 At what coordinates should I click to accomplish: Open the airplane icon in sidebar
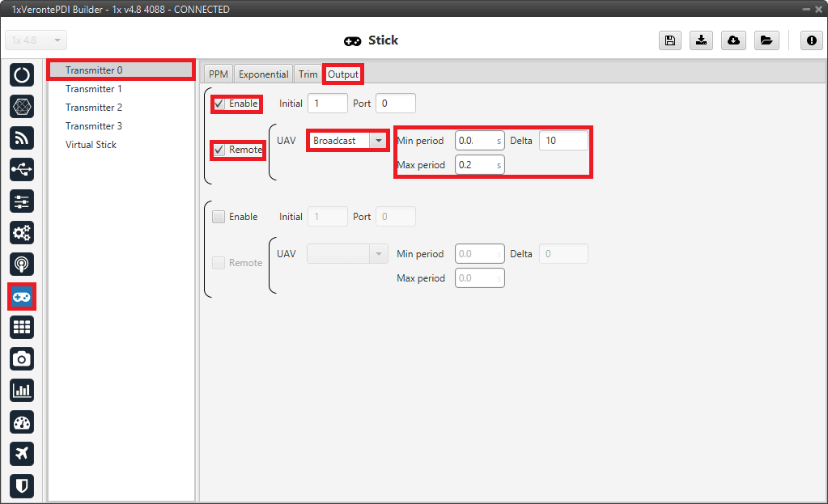(22, 454)
